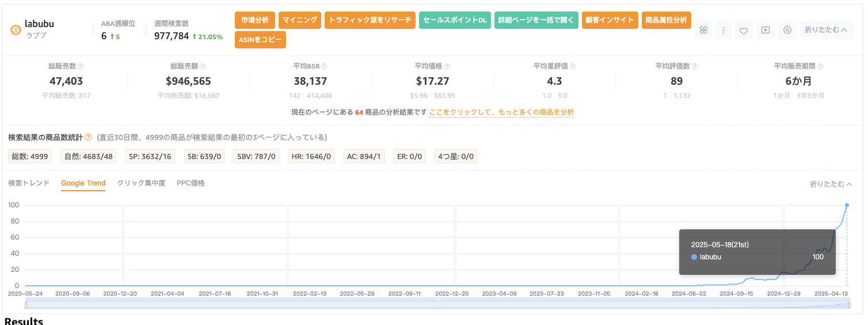Click the 総販売額 value $946,565
The image size is (868, 325).
188,81
